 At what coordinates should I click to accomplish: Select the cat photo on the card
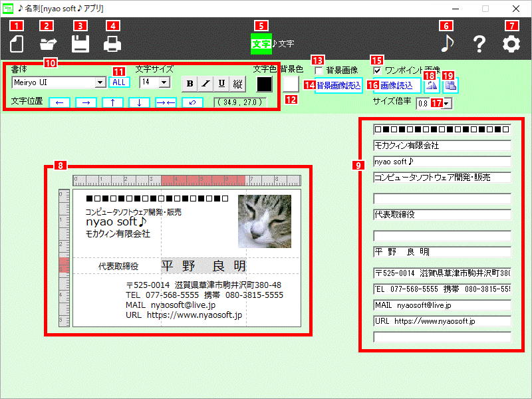click(265, 221)
